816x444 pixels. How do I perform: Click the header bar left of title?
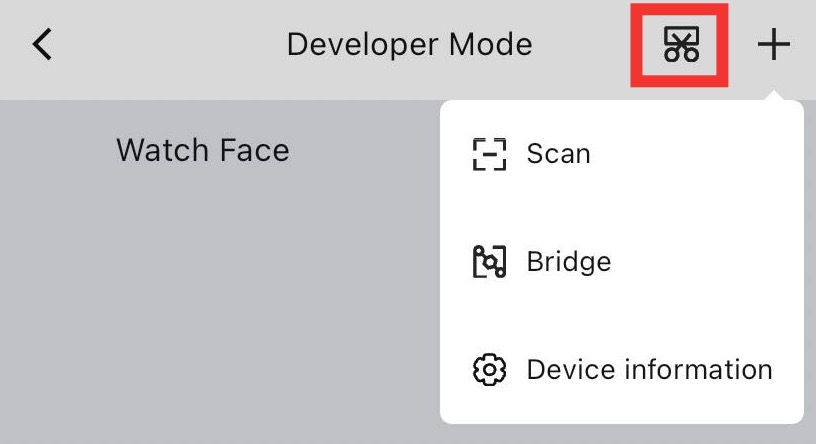[160, 45]
